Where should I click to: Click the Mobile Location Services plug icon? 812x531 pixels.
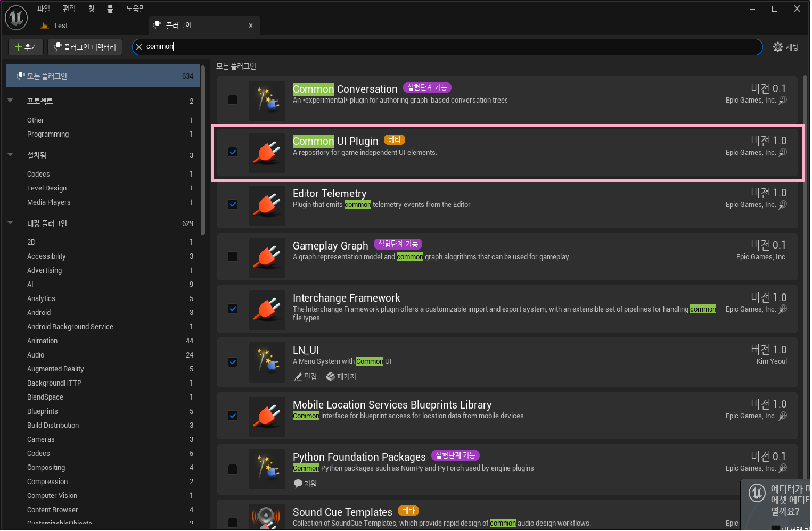[267, 416]
